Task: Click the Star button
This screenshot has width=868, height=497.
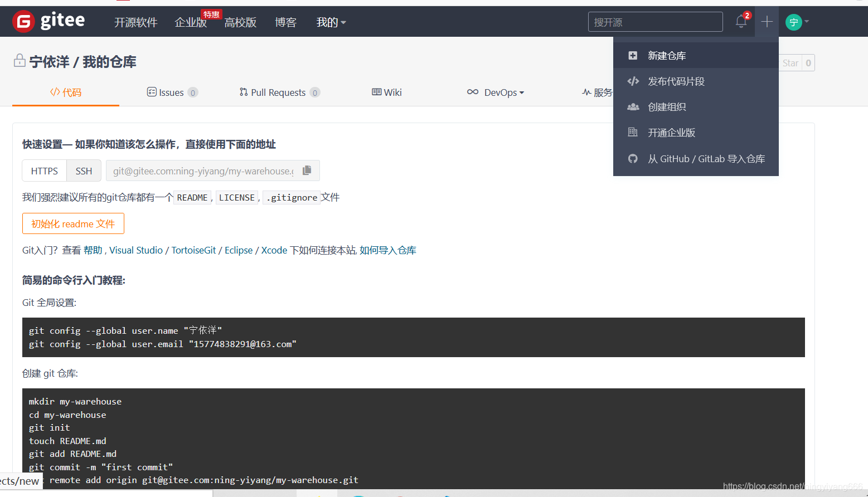Action: tap(790, 63)
